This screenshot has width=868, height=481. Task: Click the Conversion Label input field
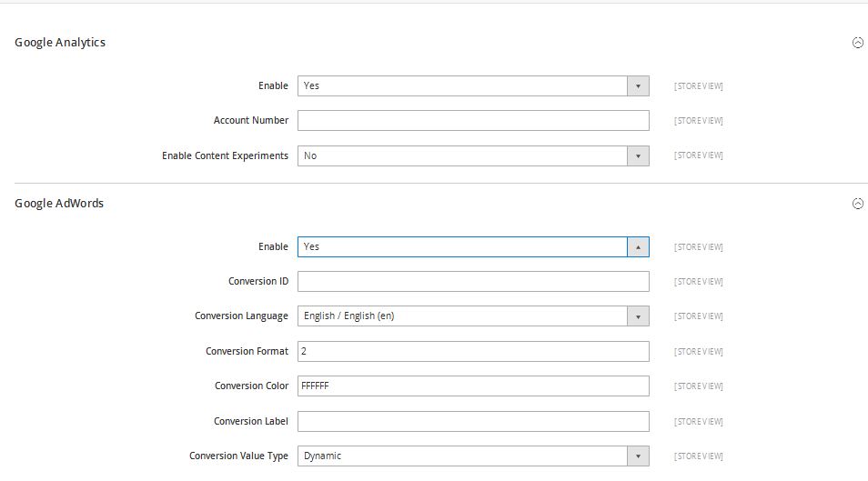pyautogui.click(x=473, y=421)
